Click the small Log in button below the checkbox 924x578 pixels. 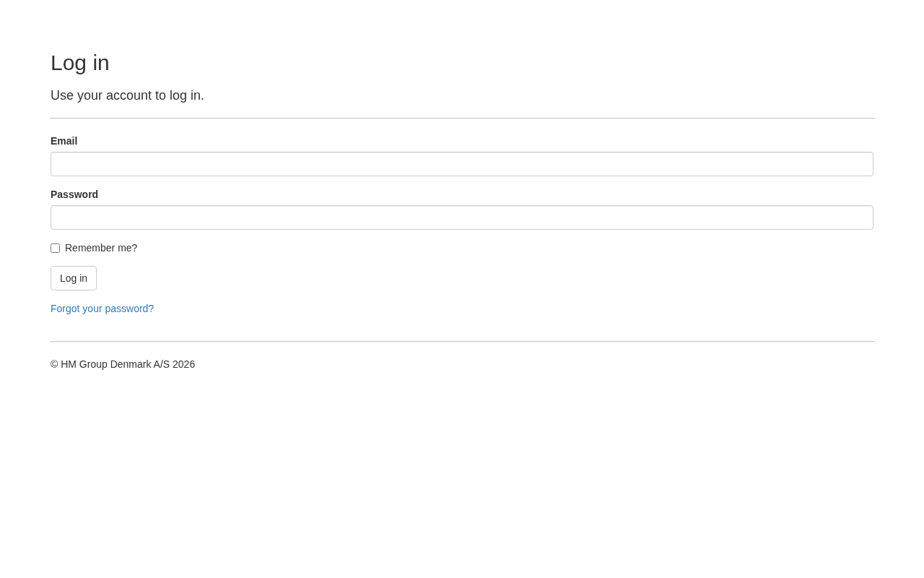tap(74, 278)
